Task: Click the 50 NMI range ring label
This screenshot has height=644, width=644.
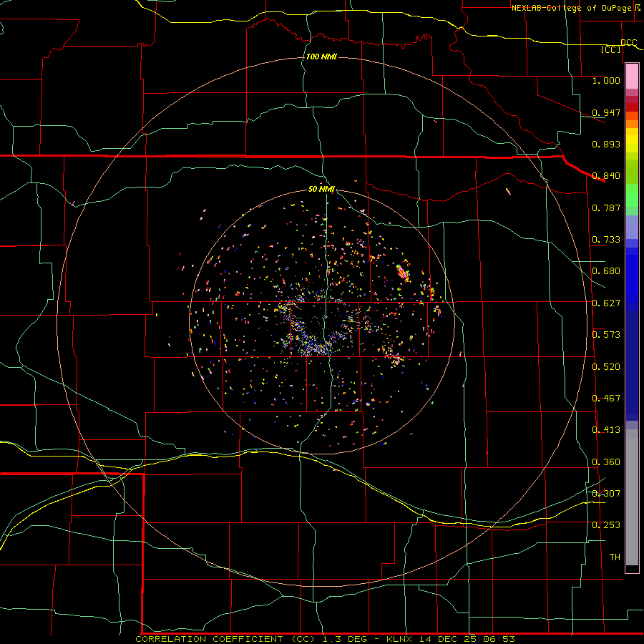Action: tap(321, 189)
